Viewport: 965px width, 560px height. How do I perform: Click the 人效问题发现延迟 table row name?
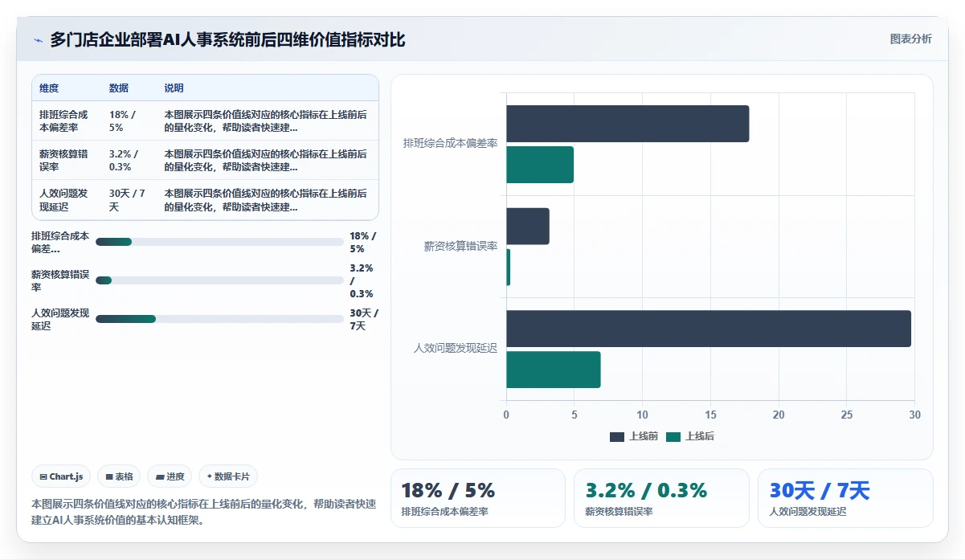click(63, 200)
